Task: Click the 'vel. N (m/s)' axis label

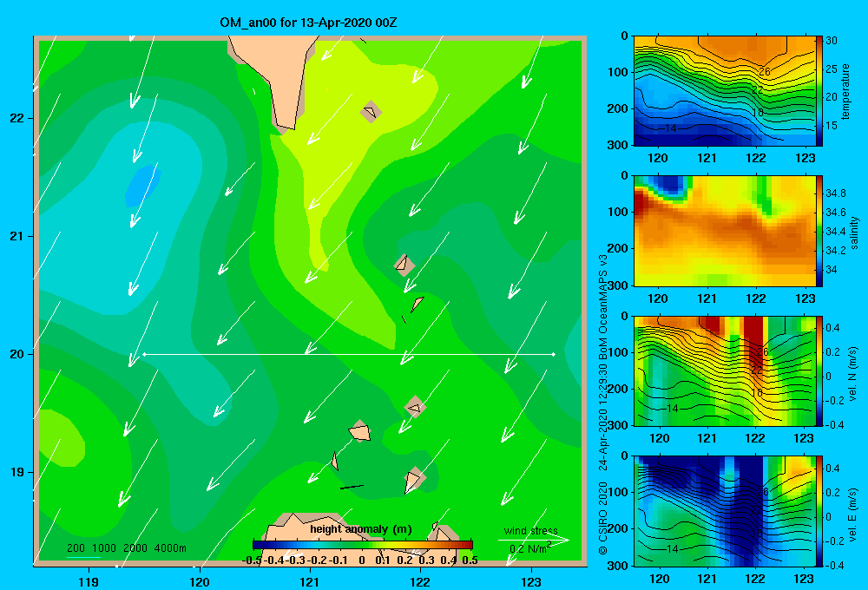Action: click(852, 374)
